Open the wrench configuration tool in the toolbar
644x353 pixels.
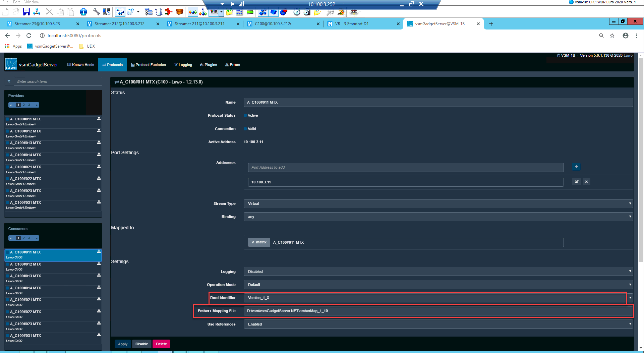(96, 12)
